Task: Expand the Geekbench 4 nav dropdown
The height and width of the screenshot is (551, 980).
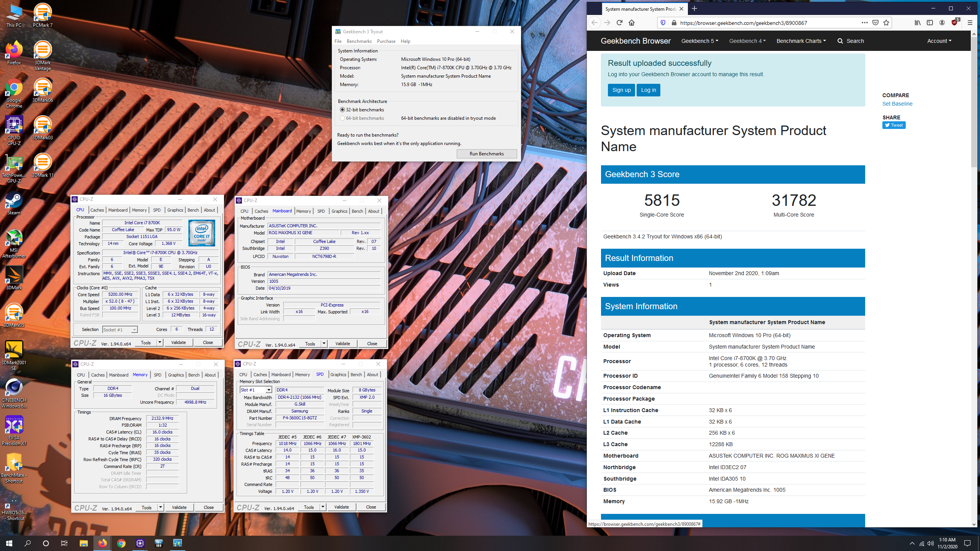Action: [747, 41]
